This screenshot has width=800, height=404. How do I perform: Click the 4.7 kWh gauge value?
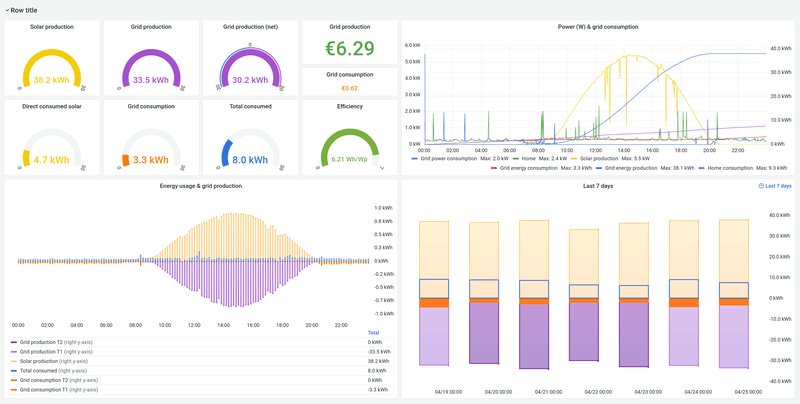pyautogui.click(x=52, y=160)
